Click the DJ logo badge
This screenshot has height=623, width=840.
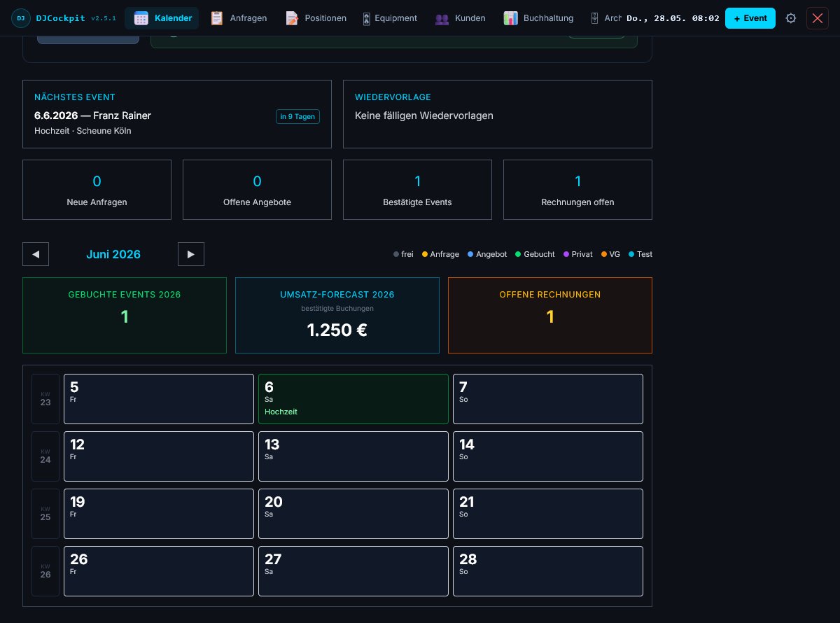21,18
